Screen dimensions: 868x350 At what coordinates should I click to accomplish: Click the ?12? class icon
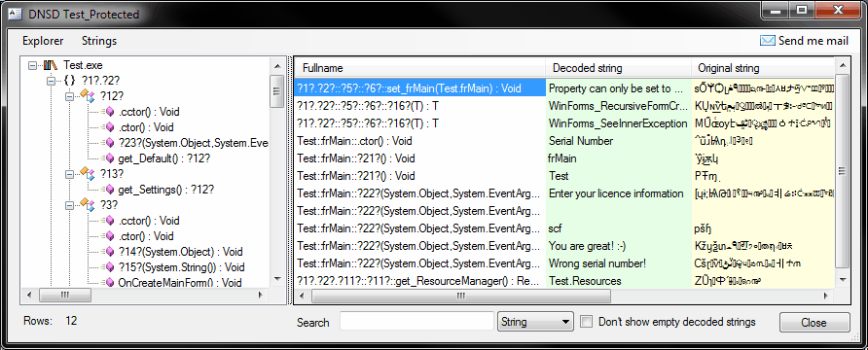88,96
